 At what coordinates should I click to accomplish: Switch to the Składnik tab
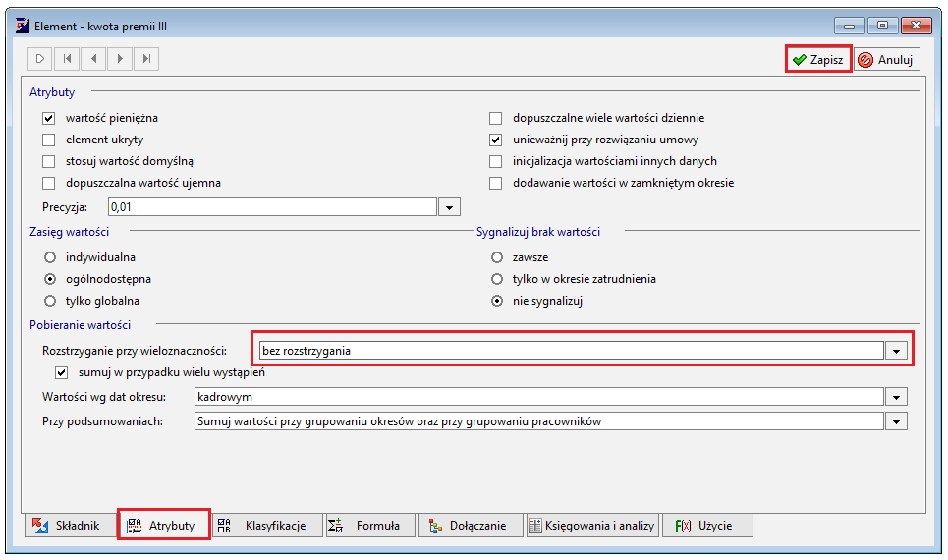pos(70,526)
